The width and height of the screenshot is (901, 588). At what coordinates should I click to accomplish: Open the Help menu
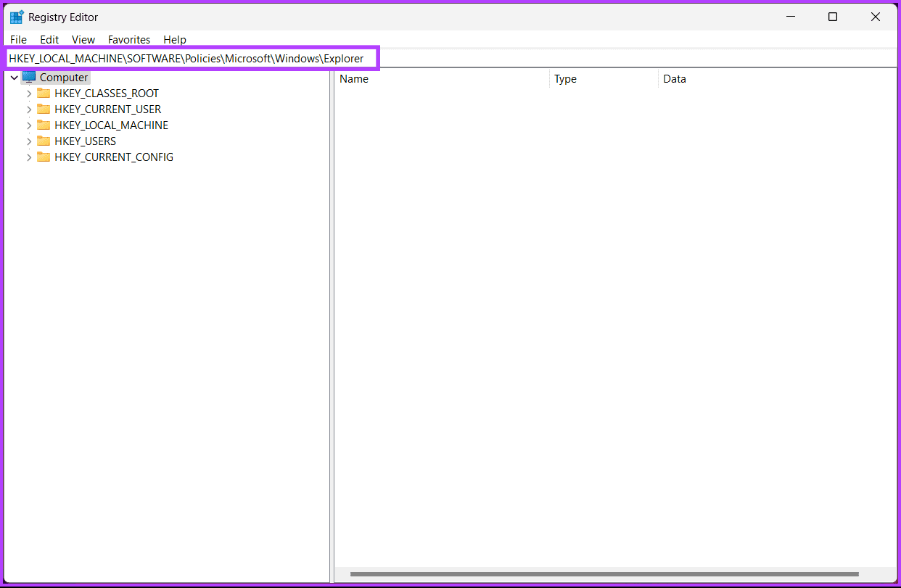coord(175,40)
